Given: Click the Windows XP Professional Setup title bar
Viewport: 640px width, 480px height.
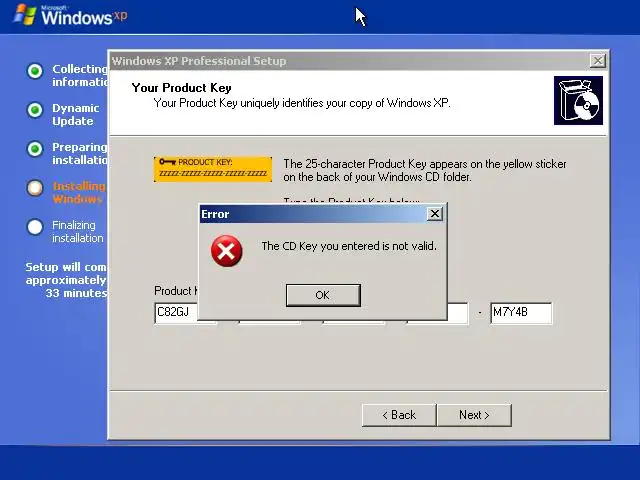Looking at the screenshot, I should [349, 61].
